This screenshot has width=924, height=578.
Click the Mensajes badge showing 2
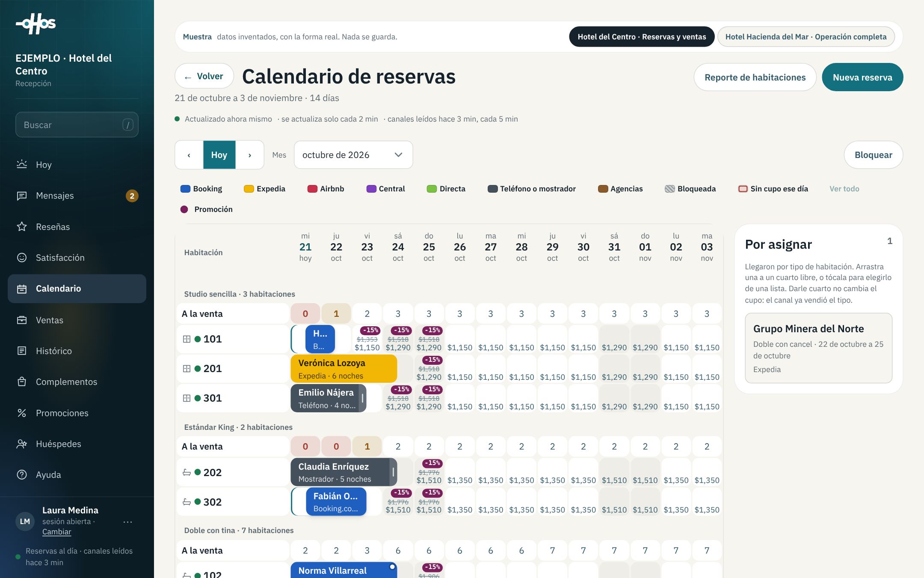tap(132, 196)
